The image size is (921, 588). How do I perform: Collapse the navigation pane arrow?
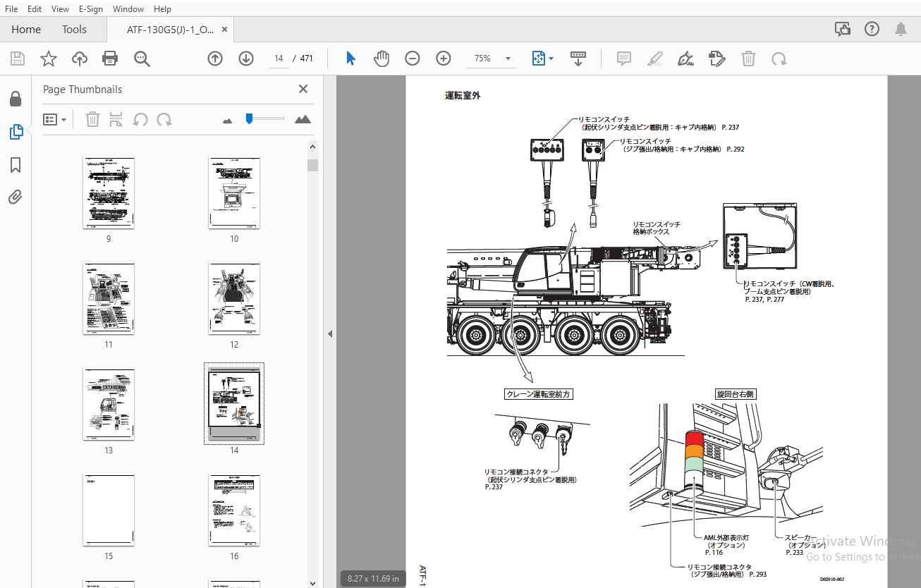[x=329, y=333]
